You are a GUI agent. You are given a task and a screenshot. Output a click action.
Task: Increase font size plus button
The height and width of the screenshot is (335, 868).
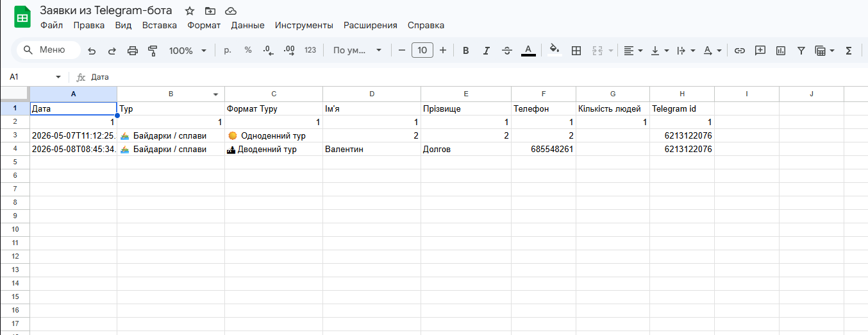pos(443,50)
